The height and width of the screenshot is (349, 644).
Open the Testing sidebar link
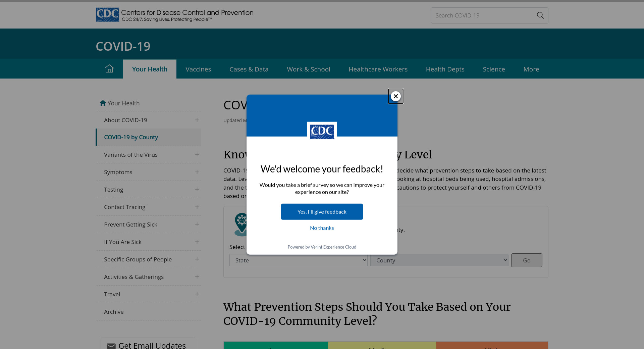113,190
